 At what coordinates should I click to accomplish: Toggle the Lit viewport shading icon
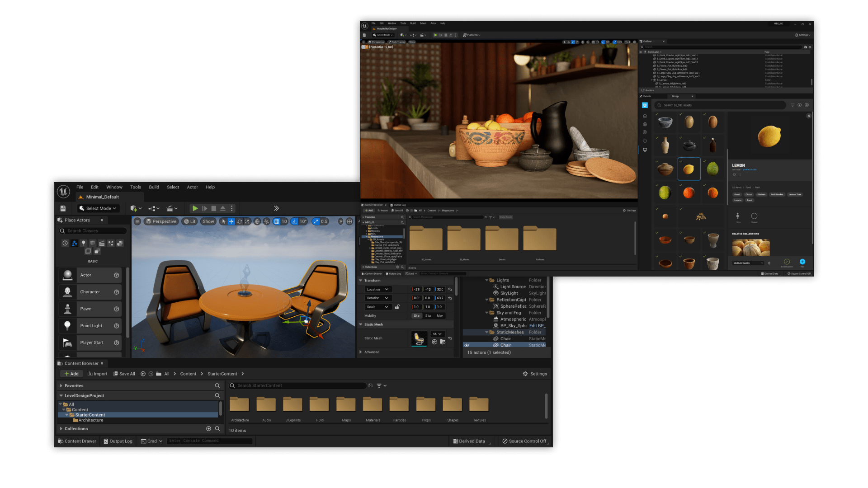190,222
